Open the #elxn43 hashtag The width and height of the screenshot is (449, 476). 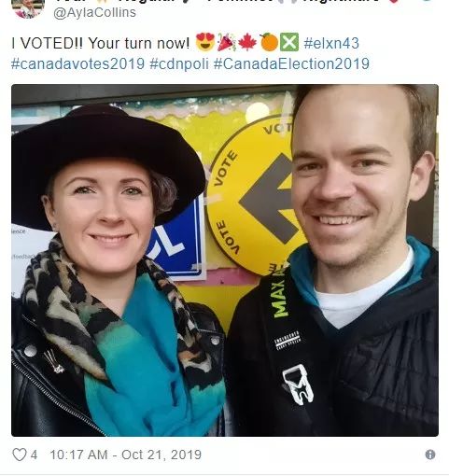click(331, 43)
